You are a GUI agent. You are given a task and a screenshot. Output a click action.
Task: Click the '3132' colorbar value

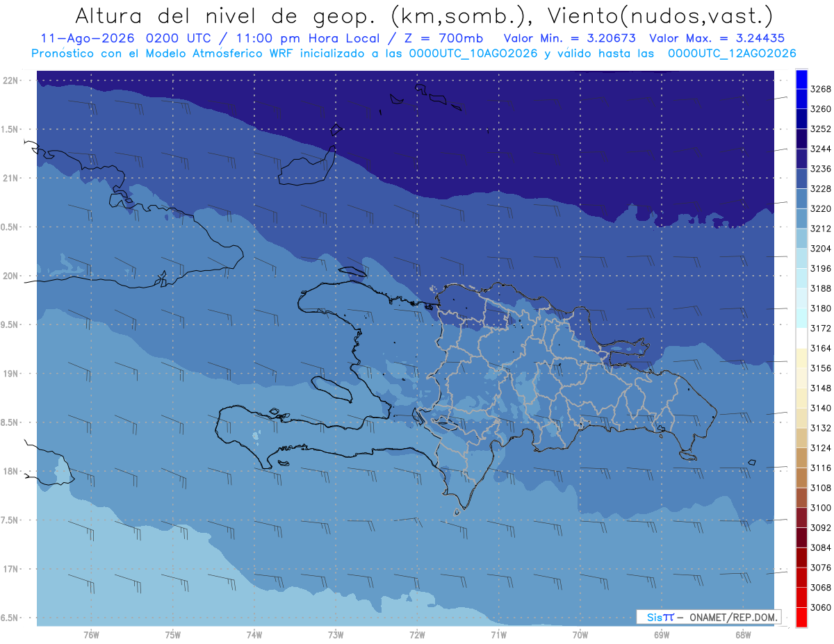point(820,428)
